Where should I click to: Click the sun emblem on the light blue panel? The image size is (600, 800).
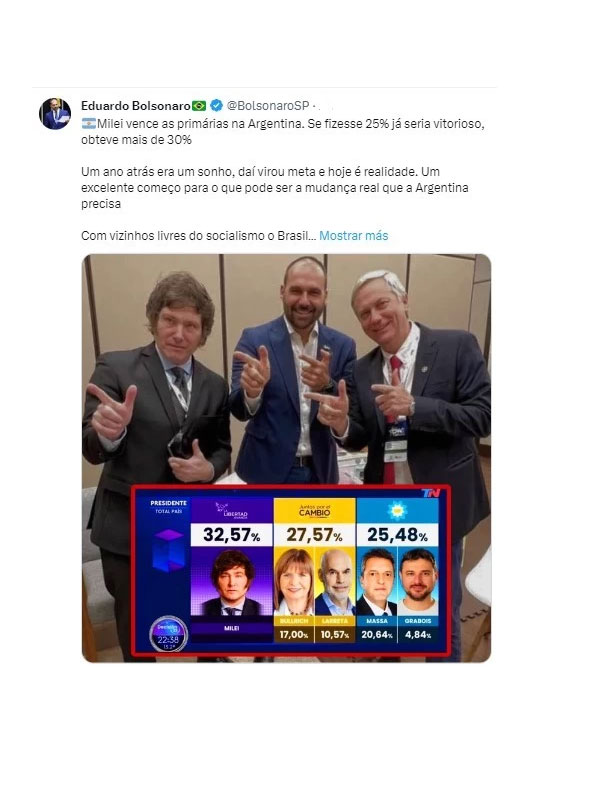click(397, 510)
